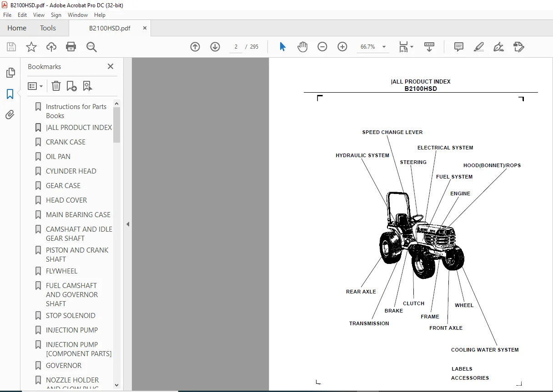Open the Help menu
This screenshot has height=392, width=553.
click(x=100, y=15)
